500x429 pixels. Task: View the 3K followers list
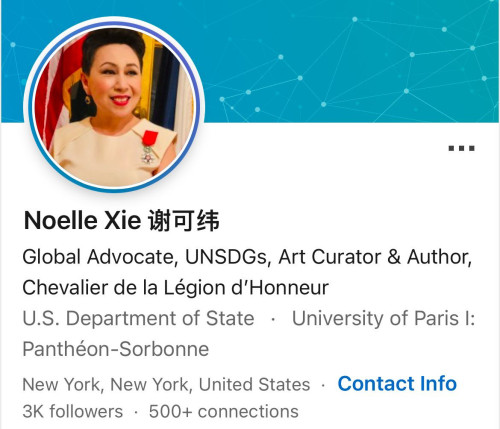pos(73,411)
